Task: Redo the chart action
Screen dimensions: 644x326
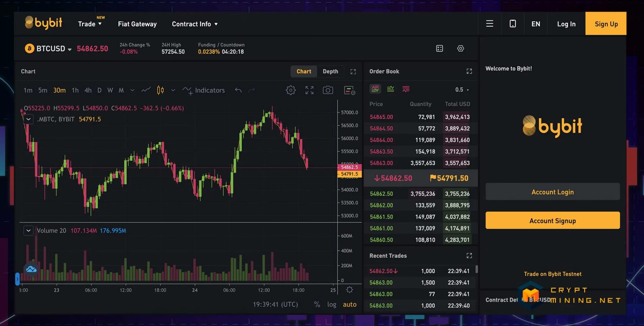Action: click(x=252, y=91)
